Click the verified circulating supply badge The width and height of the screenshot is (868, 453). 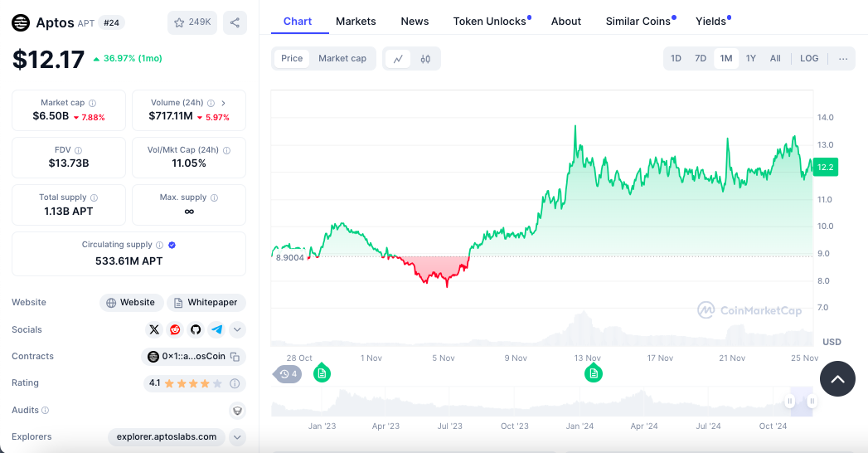172,245
